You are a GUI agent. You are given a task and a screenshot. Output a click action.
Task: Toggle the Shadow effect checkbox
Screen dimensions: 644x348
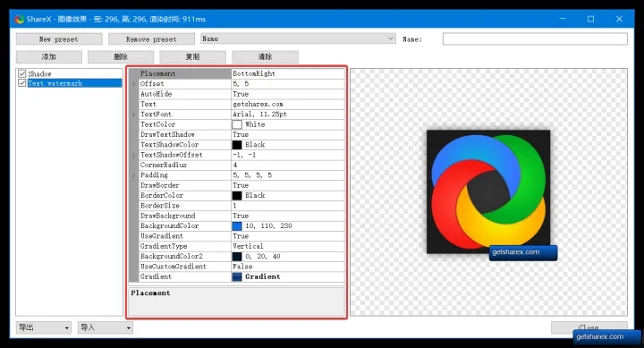click(22, 73)
